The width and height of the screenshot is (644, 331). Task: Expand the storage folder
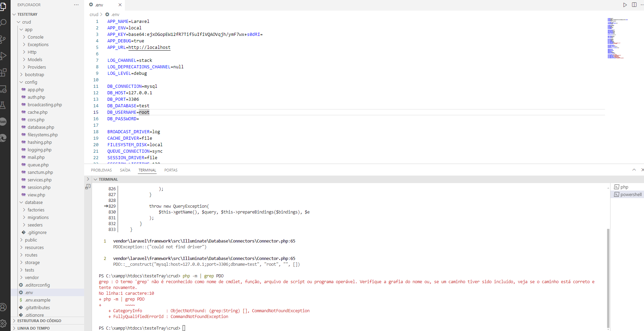click(48, 262)
